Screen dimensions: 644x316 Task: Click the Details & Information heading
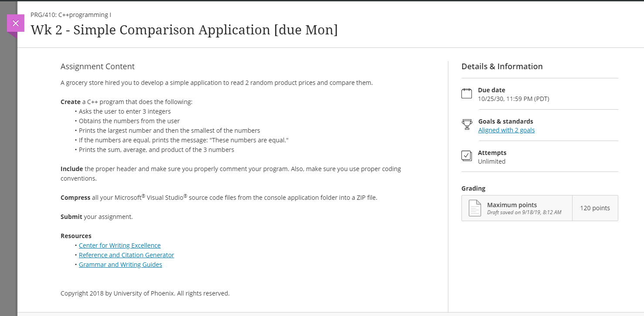[x=502, y=67]
